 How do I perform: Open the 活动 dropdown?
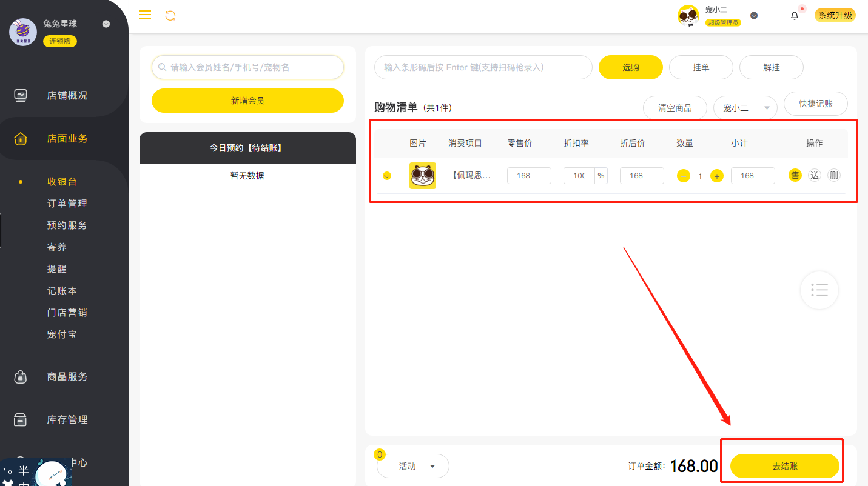tap(413, 466)
